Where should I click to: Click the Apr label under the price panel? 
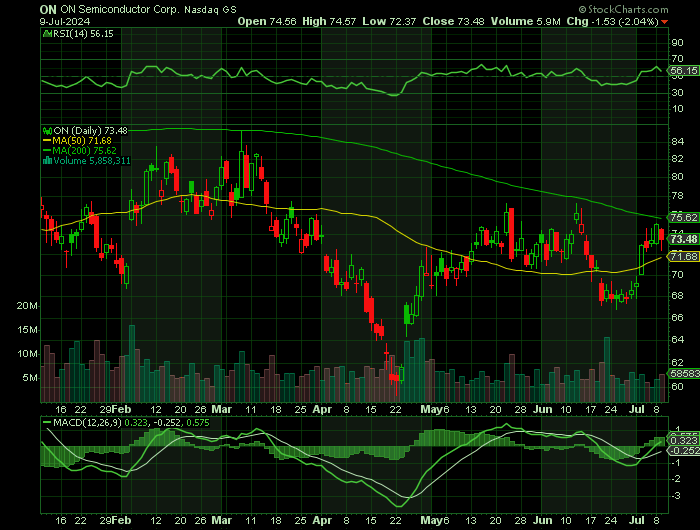tap(322, 409)
